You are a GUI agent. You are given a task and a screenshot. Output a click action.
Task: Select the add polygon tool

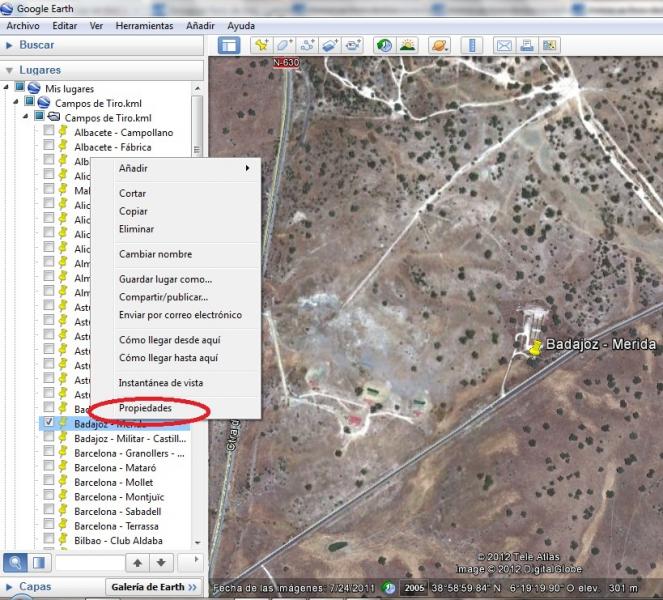(x=285, y=45)
